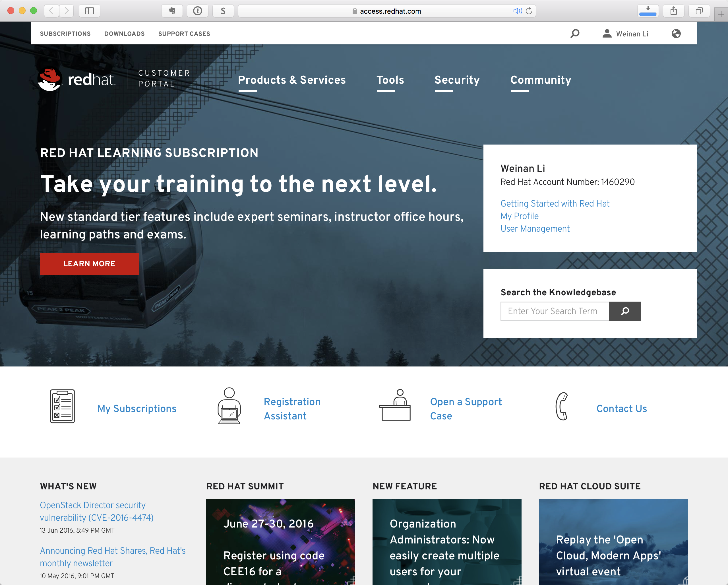Open DOWNLOADS in top navigation
The height and width of the screenshot is (585, 728).
[124, 34]
